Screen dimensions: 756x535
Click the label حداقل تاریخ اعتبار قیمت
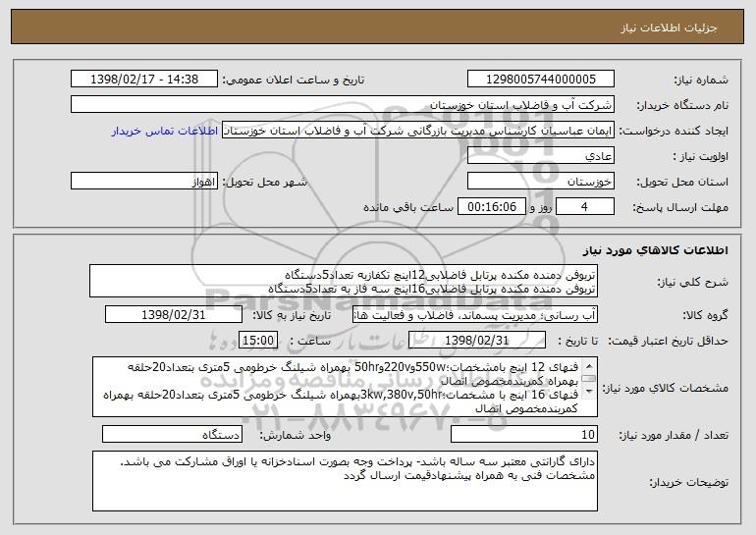(x=668, y=341)
